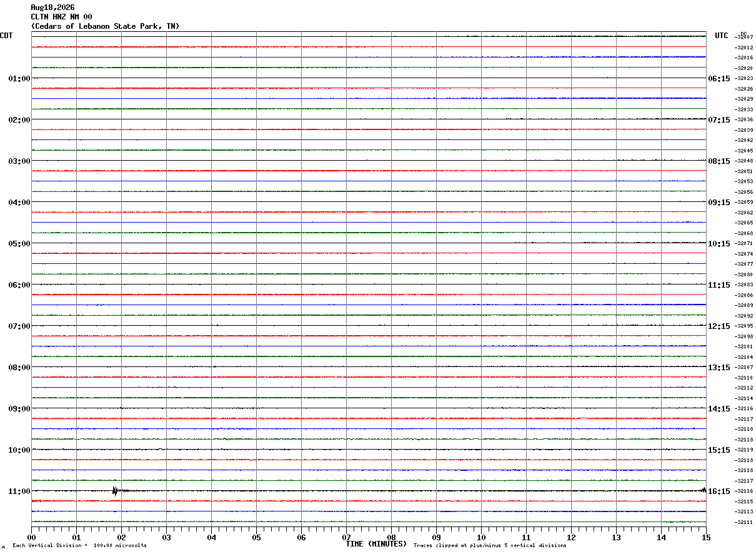This screenshot has height=554, width=756.
Task: Click the 10 minute tick label
Action: click(481, 537)
